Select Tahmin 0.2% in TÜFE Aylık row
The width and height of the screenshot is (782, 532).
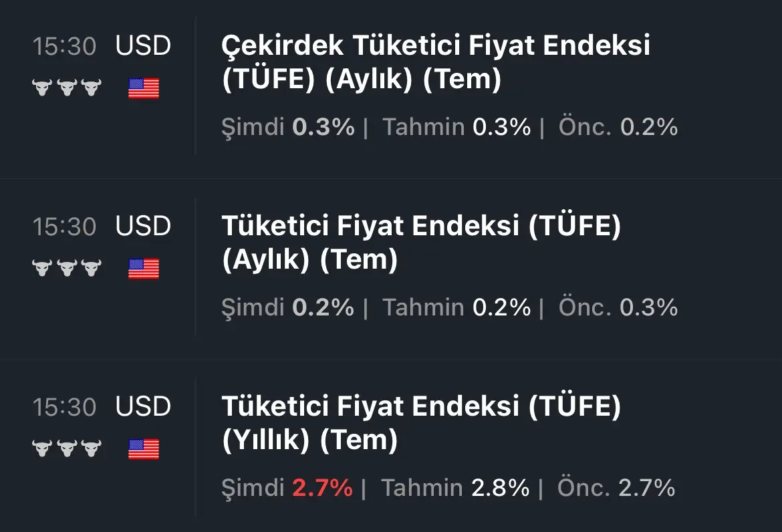pos(457,307)
